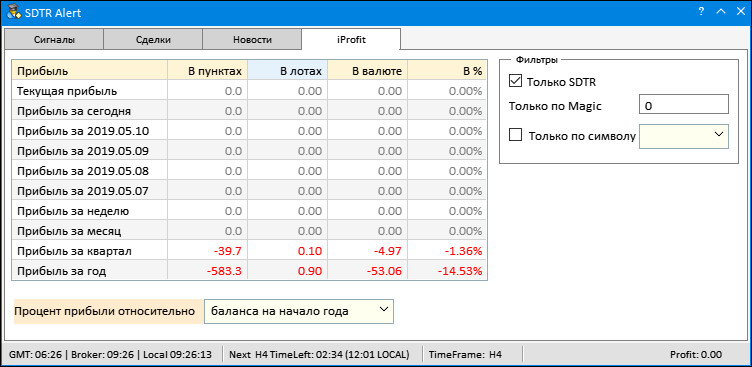The image size is (752, 367).
Task: Select the Прибыль за 2019.05.10 row
Action: (x=249, y=131)
